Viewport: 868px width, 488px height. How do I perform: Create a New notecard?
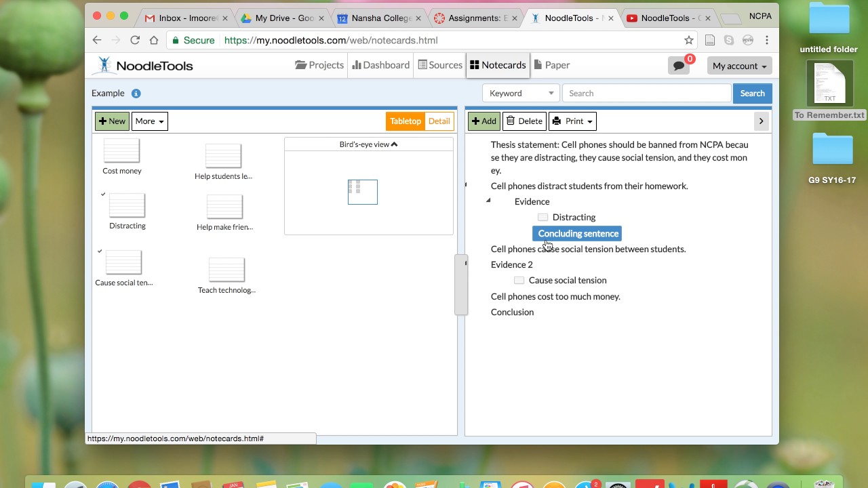tap(112, 121)
